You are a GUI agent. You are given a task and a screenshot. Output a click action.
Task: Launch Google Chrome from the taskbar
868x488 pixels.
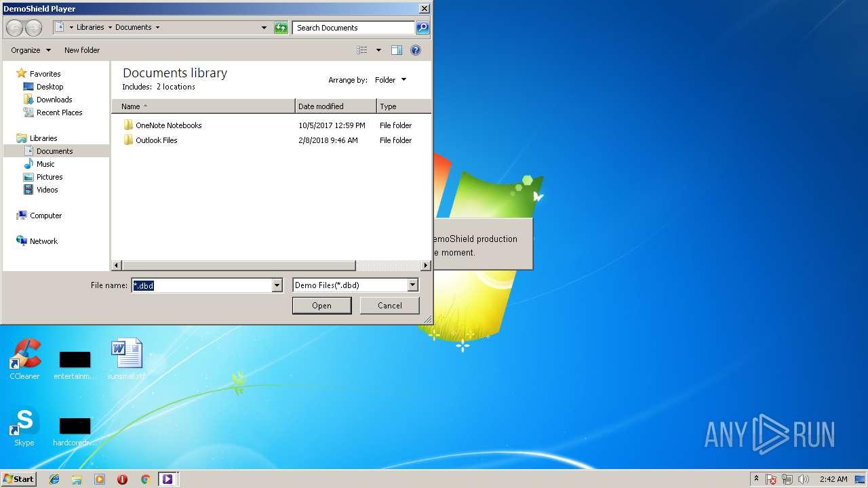tap(145, 479)
